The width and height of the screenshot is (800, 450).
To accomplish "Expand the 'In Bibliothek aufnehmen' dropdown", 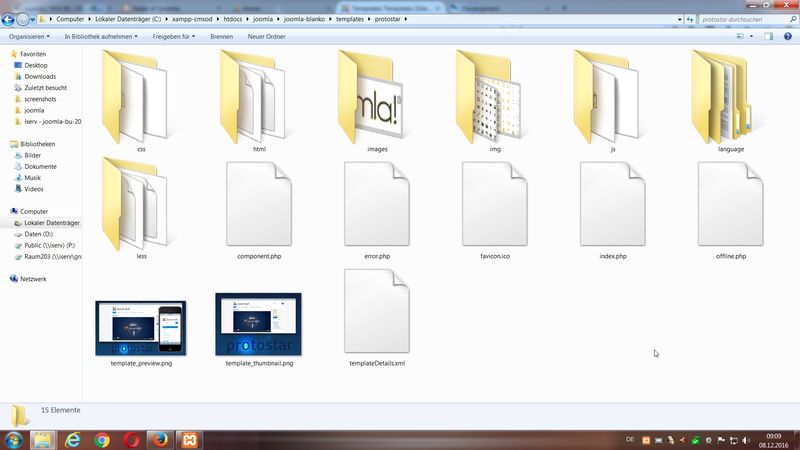I will [x=100, y=37].
